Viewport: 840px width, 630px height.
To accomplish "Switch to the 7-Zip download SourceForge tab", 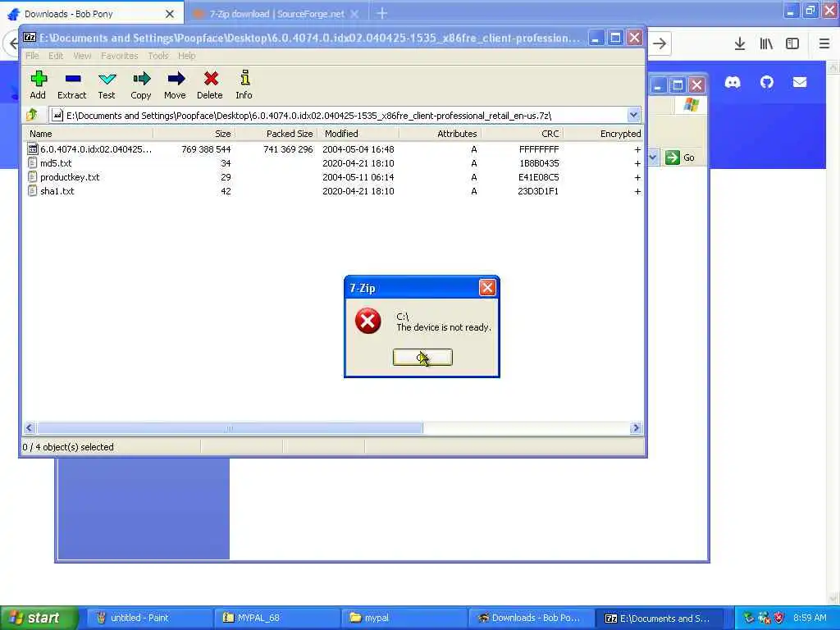I will pyautogui.click(x=276, y=14).
